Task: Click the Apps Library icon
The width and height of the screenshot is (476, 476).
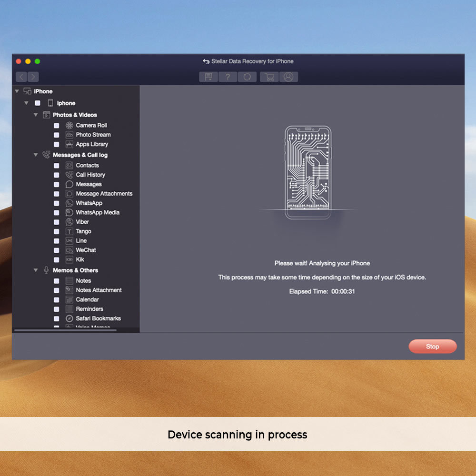Action: pos(69,144)
